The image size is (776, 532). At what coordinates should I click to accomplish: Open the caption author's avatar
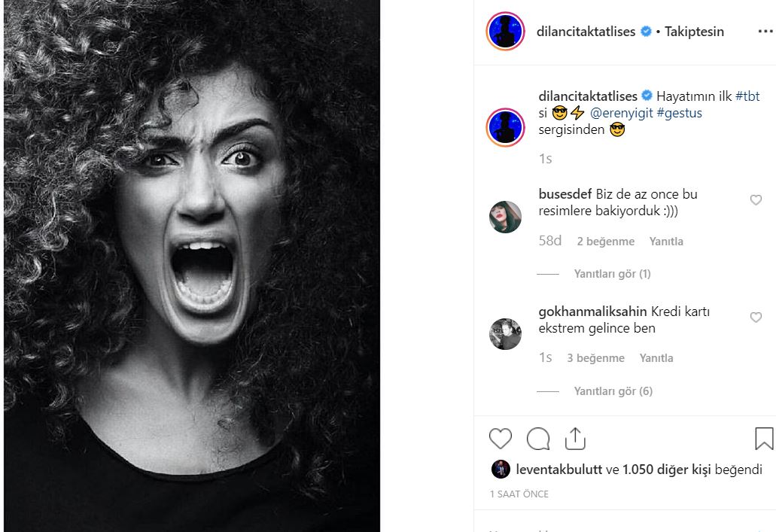click(x=506, y=126)
